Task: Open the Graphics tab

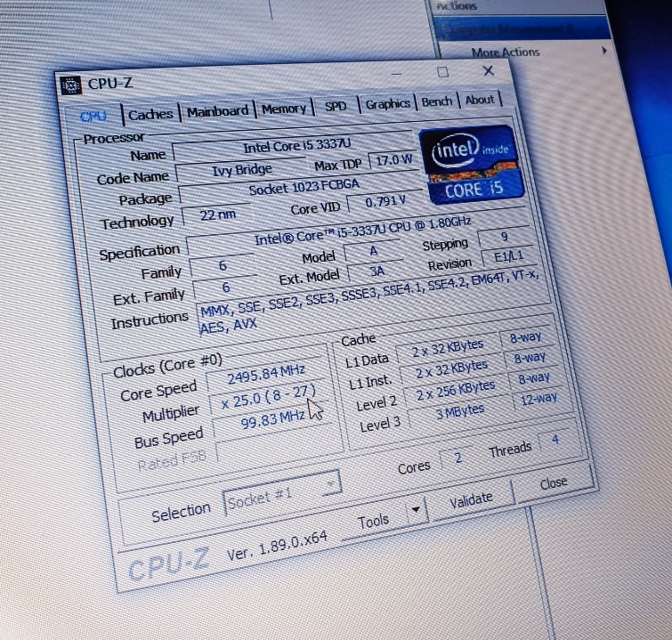Action: [x=388, y=104]
